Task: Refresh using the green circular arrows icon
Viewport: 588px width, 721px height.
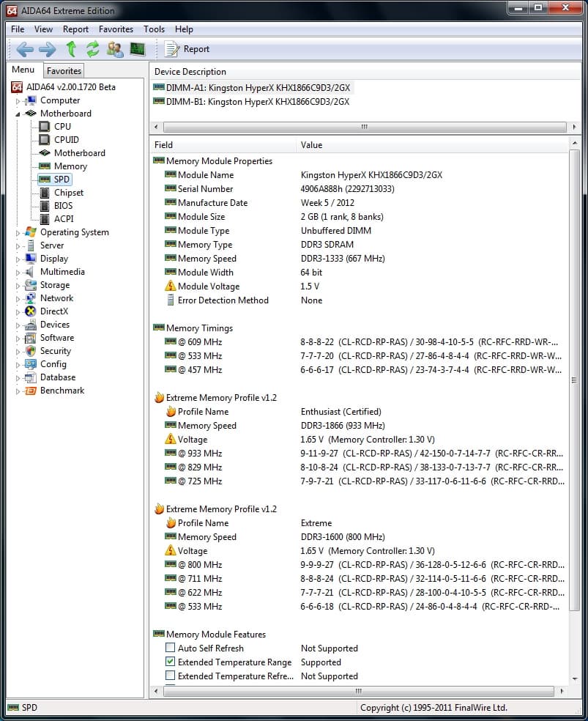Action: tap(93, 49)
